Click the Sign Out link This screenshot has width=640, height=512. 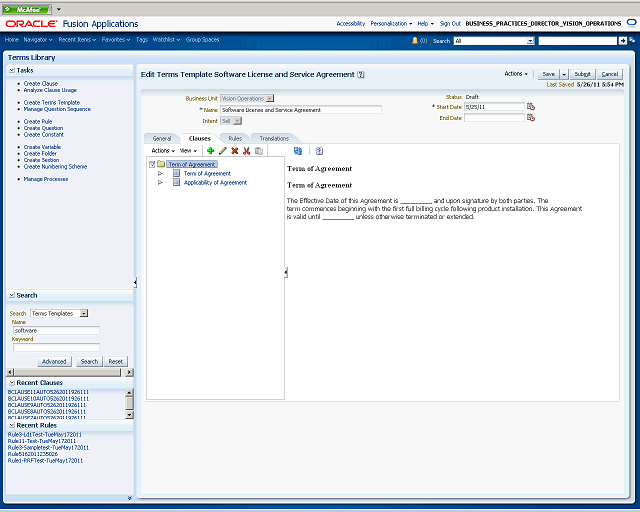[x=450, y=24]
